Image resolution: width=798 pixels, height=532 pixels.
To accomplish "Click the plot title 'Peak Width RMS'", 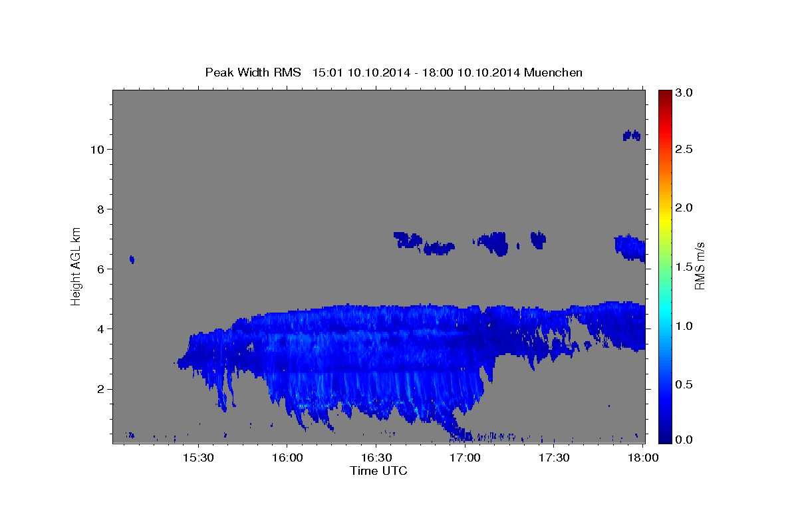I will point(253,72).
